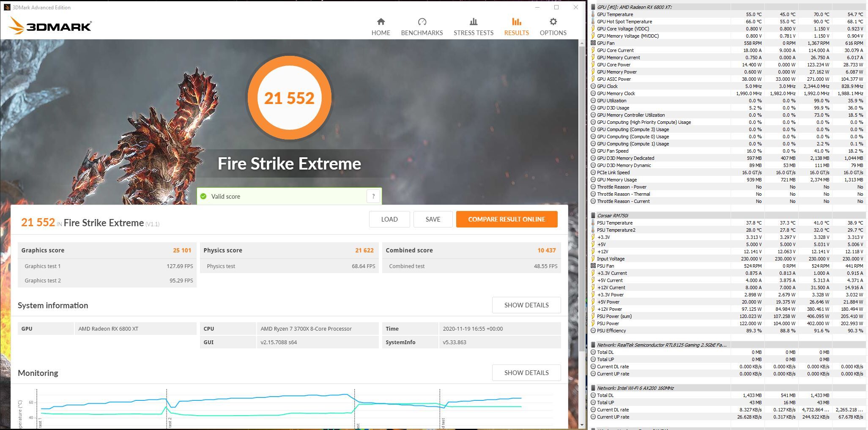
Task: Select the GPU Memory Clock row
Action: 727,93
